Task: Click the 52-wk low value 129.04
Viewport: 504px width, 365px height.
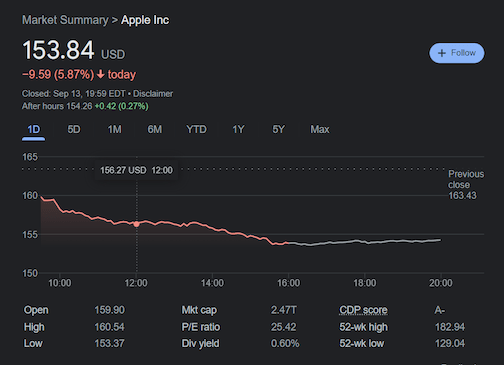Action: 450,343
